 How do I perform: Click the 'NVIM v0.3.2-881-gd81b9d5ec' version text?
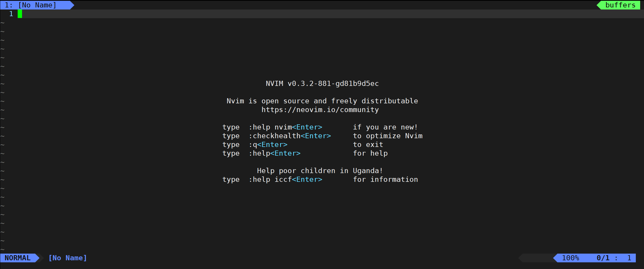[322, 84]
